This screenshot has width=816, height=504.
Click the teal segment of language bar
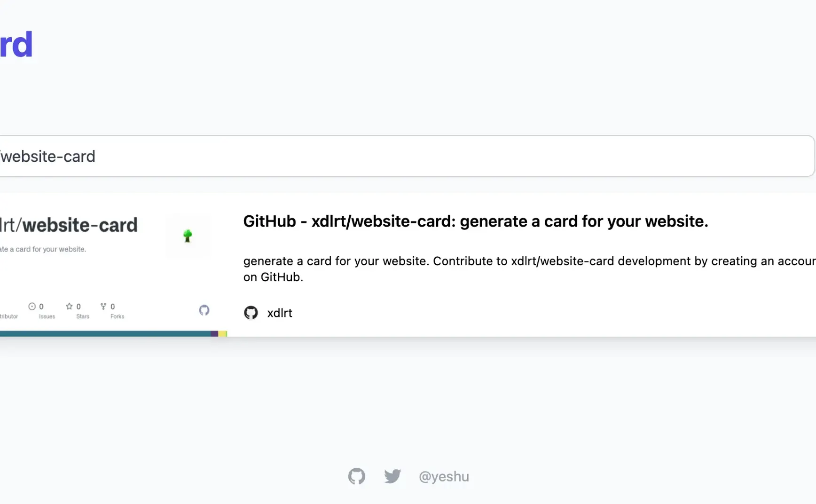click(x=105, y=334)
